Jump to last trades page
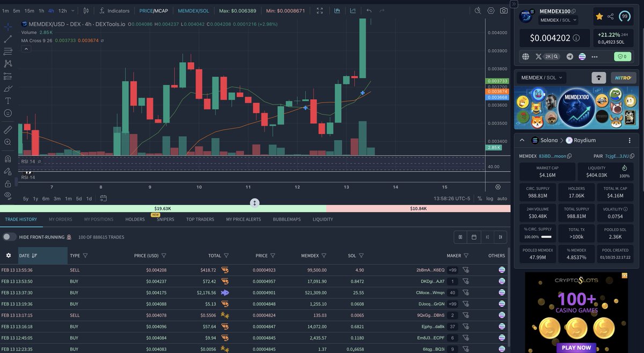 click(x=500, y=237)
